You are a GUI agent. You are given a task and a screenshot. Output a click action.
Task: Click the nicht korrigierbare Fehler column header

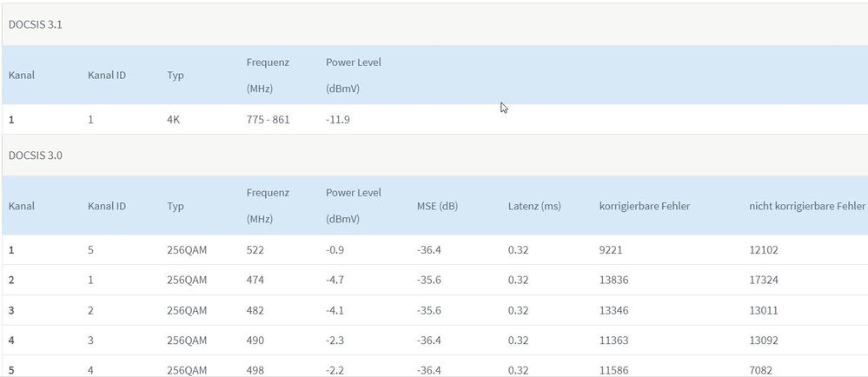pos(807,206)
